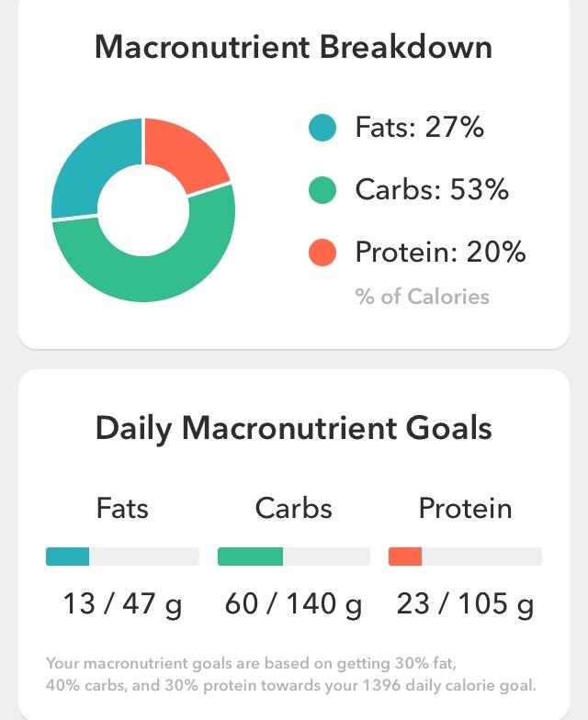Viewport: 588px width, 720px height.
Task: Click the % of Calories caption
Action: pos(423,297)
